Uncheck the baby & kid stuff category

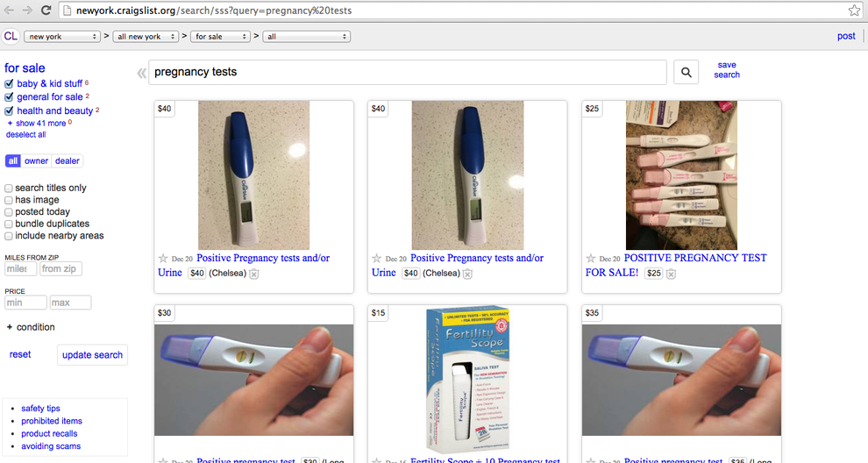click(9, 83)
